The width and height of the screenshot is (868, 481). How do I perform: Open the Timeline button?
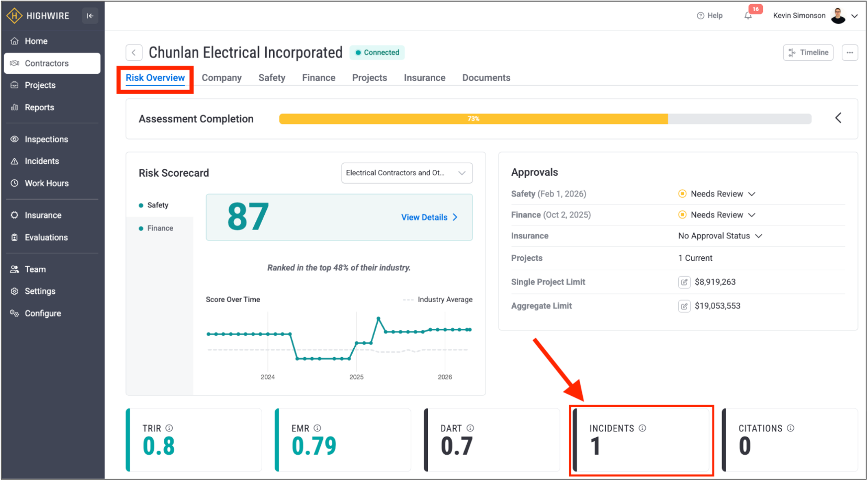(808, 52)
